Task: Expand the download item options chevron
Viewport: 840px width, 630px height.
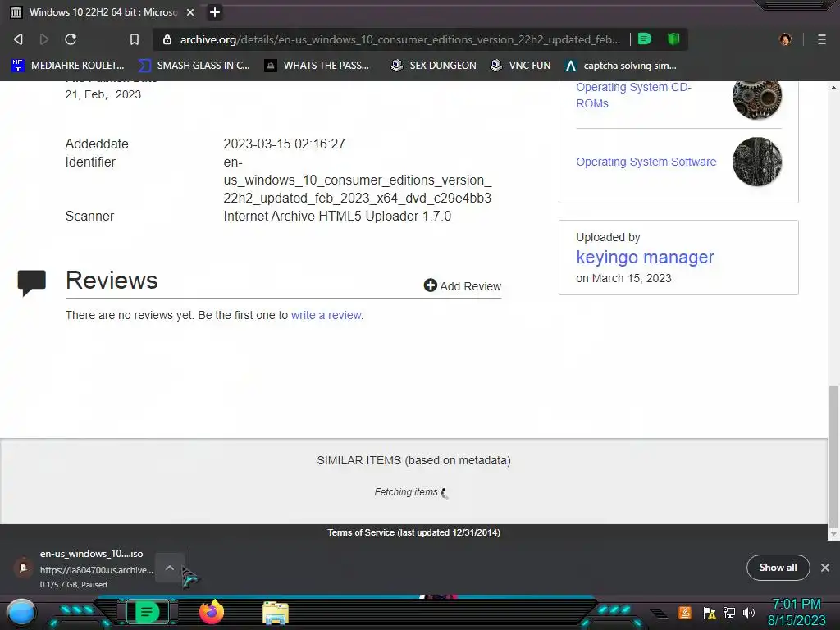Action: click(169, 568)
